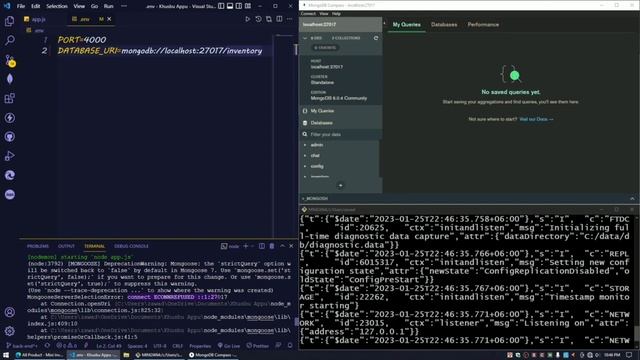Switch to Databases tab in Compass

click(444, 24)
